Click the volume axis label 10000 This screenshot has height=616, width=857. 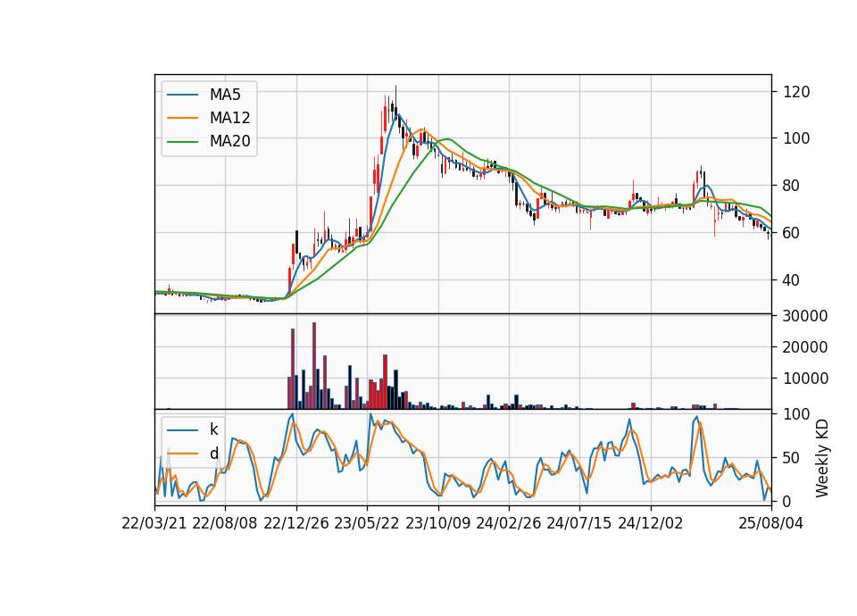[805, 379]
